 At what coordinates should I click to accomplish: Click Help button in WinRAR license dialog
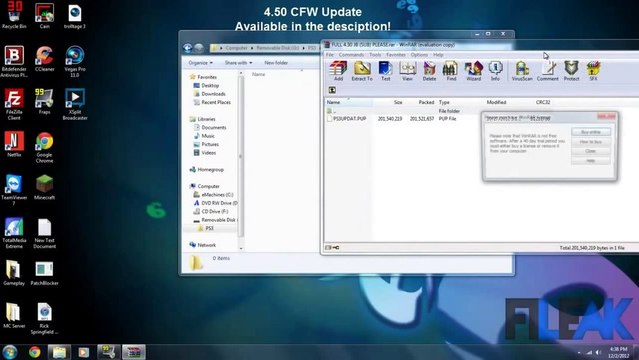point(591,161)
